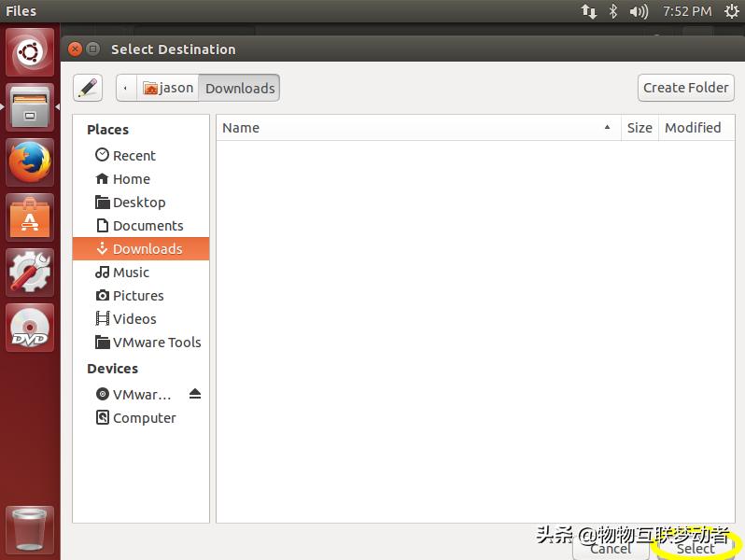745x560 pixels.
Task: Open the Trash launcher icon
Action: click(x=30, y=530)
